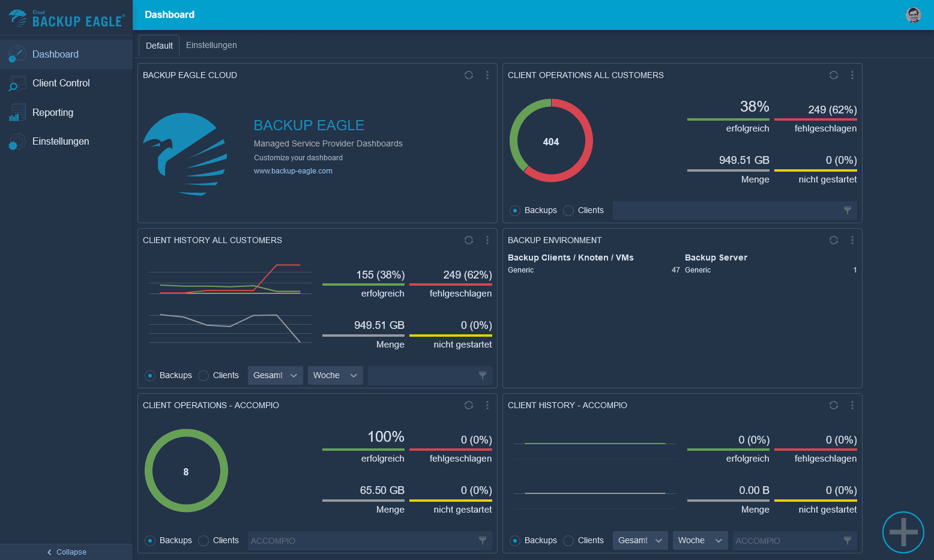This screenshot has height=560, width=934.
Task: Open Dashboard in the sidebar menu
Action: (66, 54)
